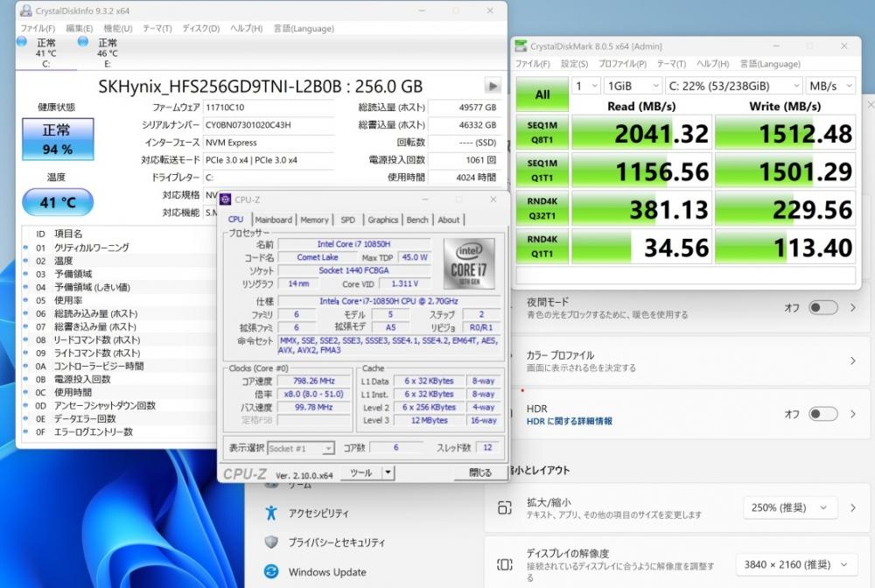Click the health status 正常 94% button
Viewport: 875px width, 588px height.
point(58,139)
